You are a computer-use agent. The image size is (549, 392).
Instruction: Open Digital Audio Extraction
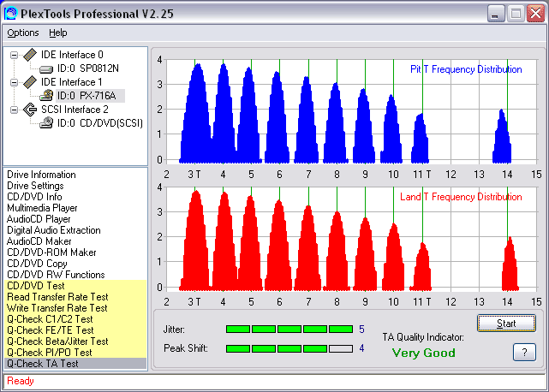click(54, 230)
